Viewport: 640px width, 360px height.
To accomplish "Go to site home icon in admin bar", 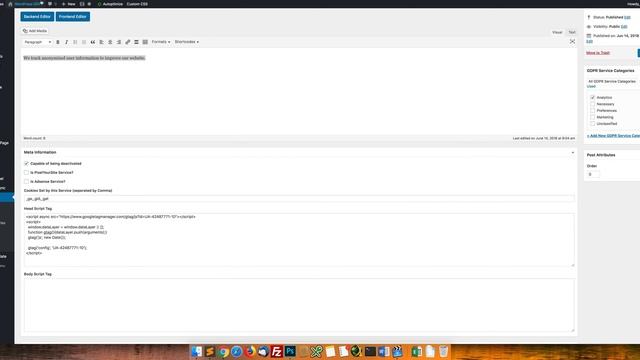I will coord(10,4).
